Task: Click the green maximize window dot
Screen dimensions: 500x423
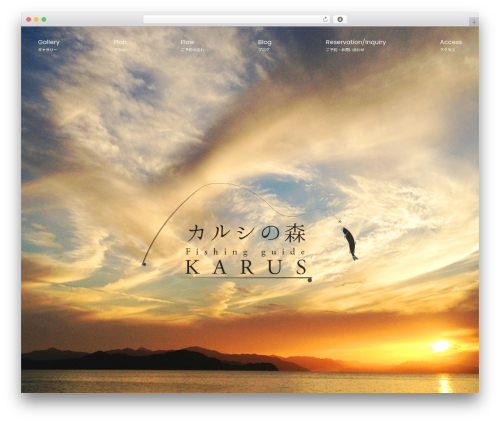Action: (44, 20)
